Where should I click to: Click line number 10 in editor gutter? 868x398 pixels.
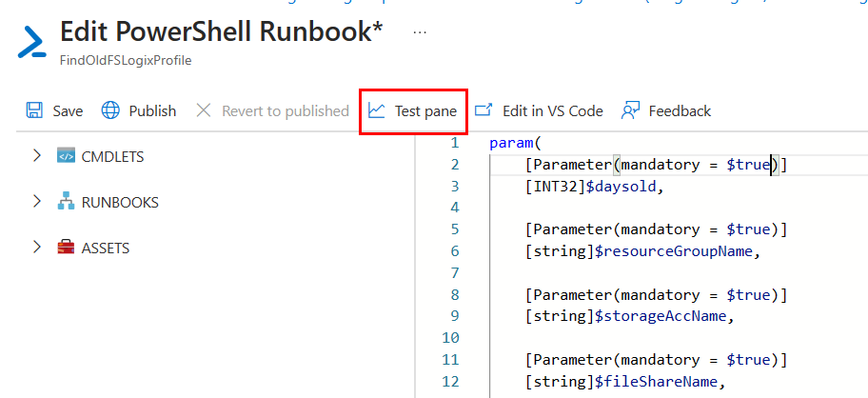coord(451,338)
